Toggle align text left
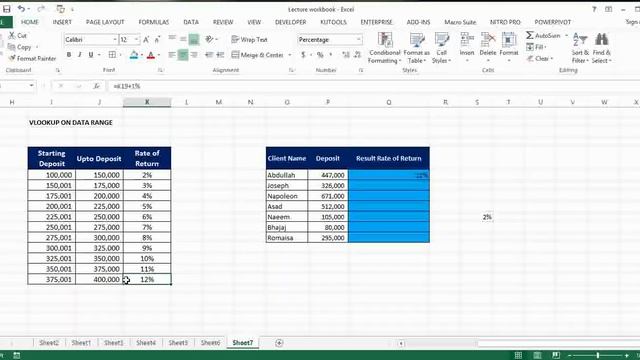Screen dimensions: 640x360 tap(172, 55)
